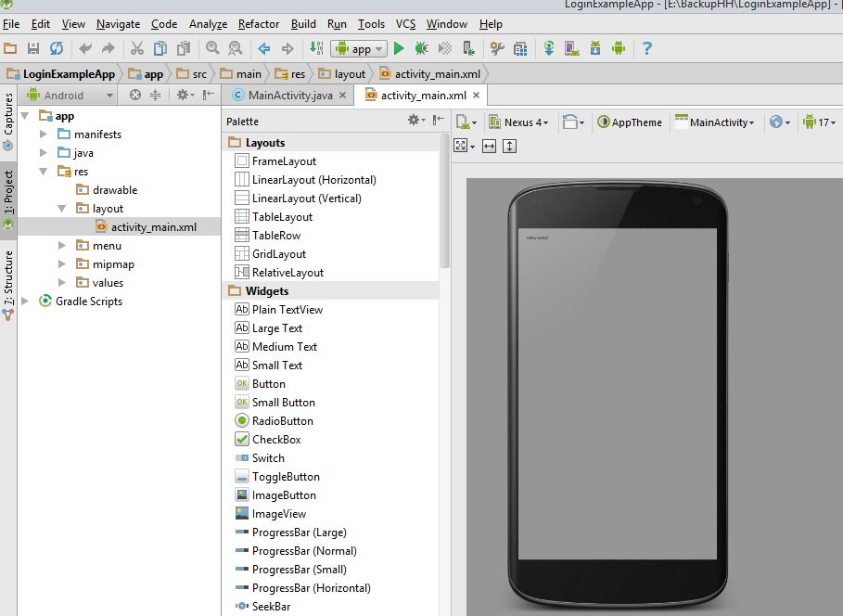Select CheckBox widget in Palette
The image size is (843, 616).
(276, 440)
